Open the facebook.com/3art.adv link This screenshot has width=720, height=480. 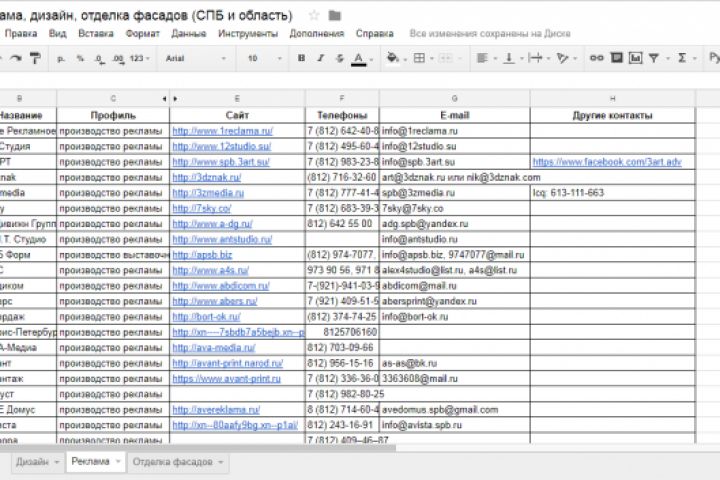point(607,162)
